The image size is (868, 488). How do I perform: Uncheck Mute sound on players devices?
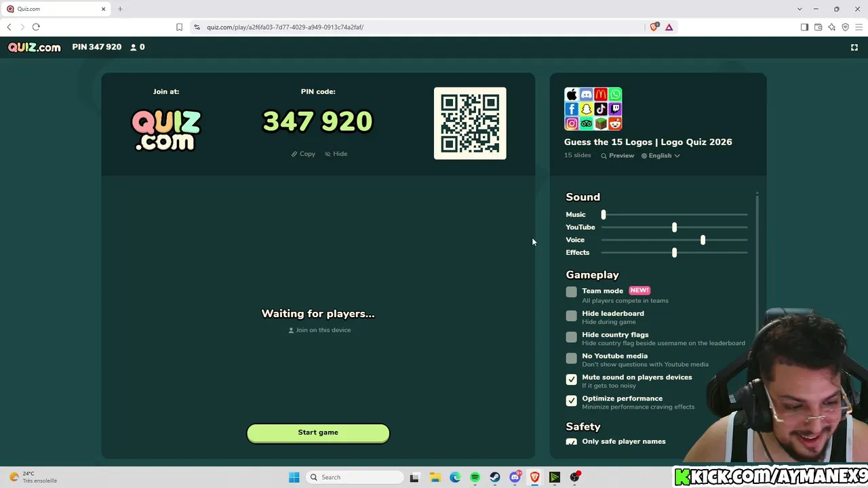pos(572,380)
